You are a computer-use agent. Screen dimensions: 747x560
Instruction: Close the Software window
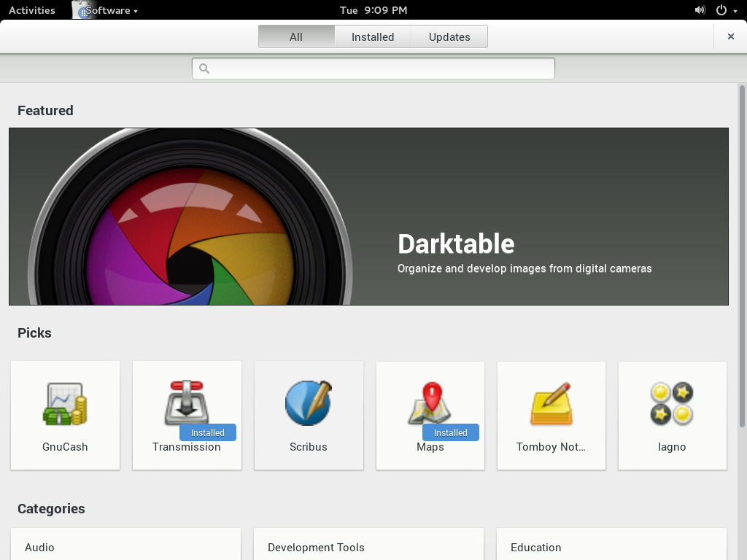pos(731,36)
